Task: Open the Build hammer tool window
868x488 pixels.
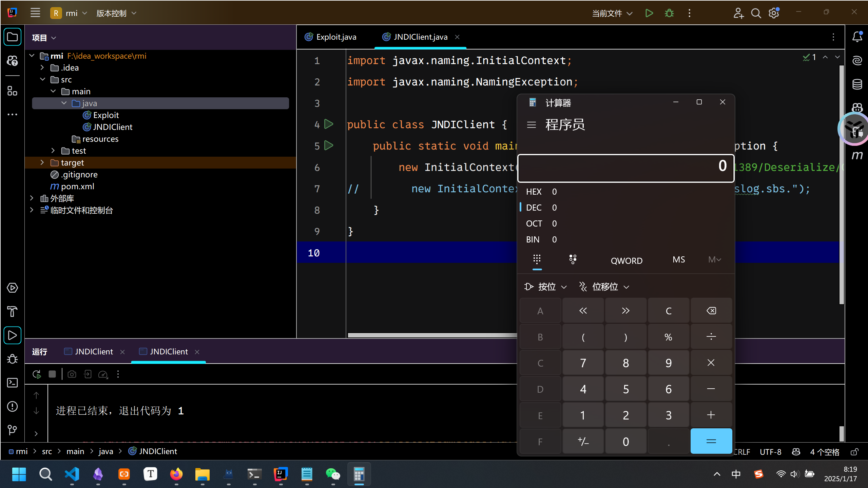Action: click(12, 311)
